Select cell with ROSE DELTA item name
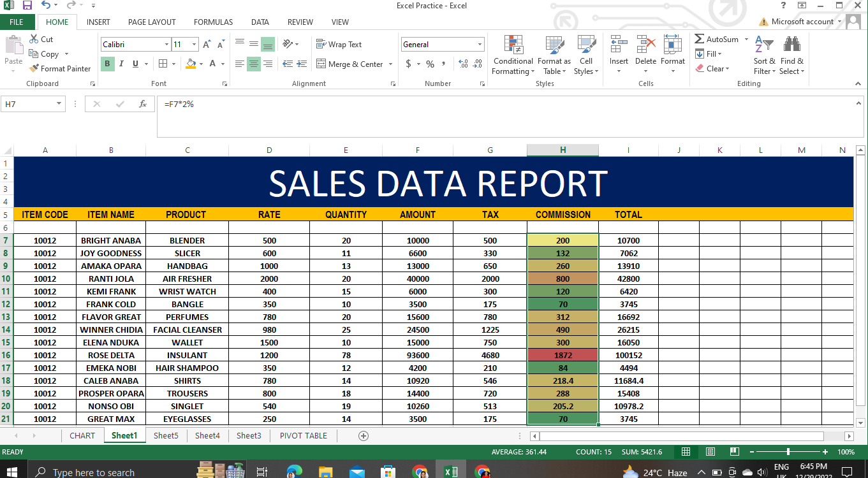The height and width of the screenshot is (478, 868). tap(111, 355)
